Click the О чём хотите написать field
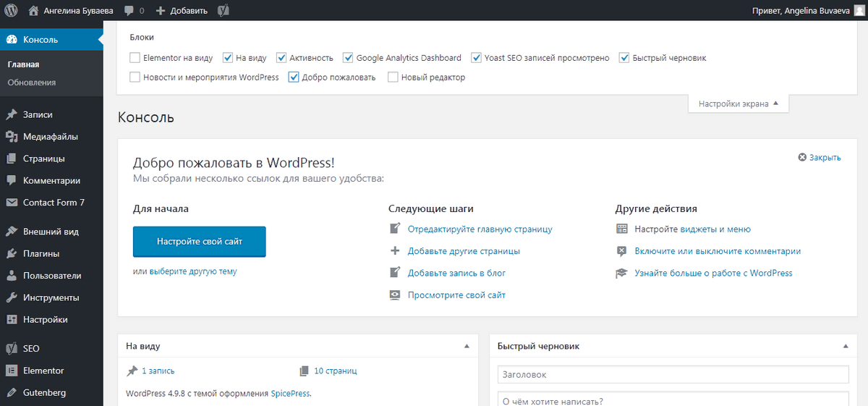Image resolution: width=868 pixels, height=406 pixels. (x=673, y=399)
